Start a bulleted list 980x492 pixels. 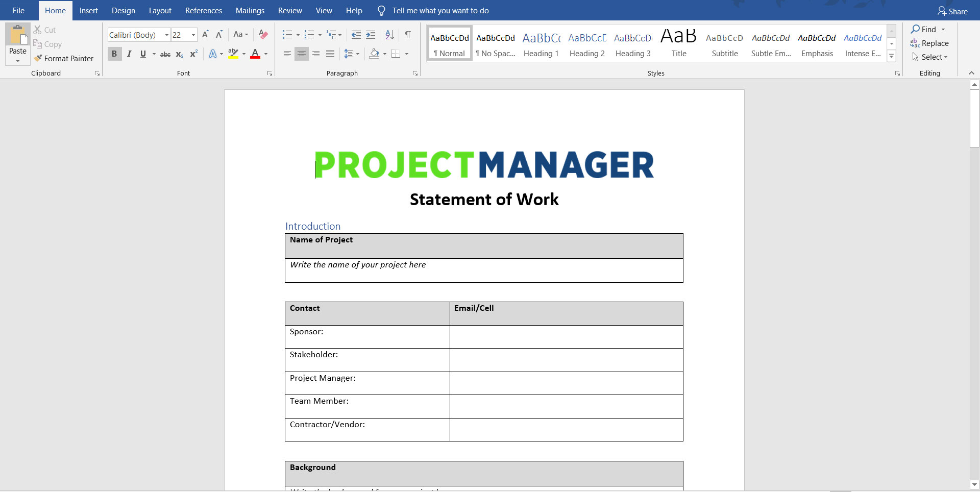[287, 35]
